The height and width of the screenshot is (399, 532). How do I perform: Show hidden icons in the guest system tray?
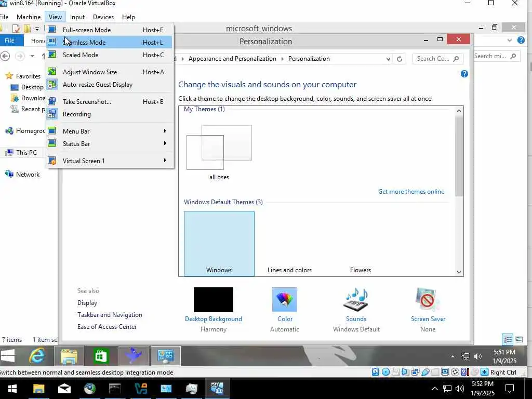click(453, 356)
